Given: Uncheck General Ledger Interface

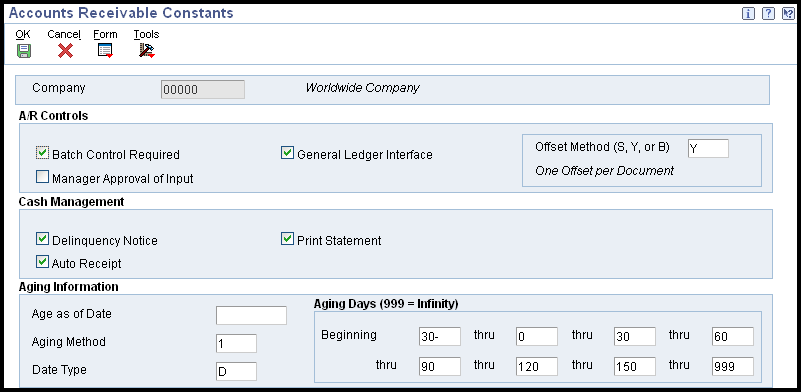Looking at the screenshot, I should pyautogui.click(x=288, y=153).
